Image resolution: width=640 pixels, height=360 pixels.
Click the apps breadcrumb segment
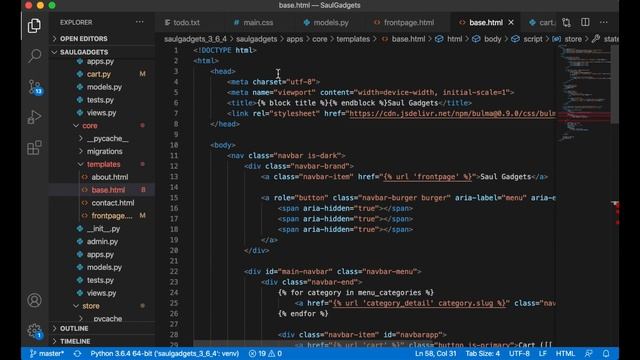294,39
